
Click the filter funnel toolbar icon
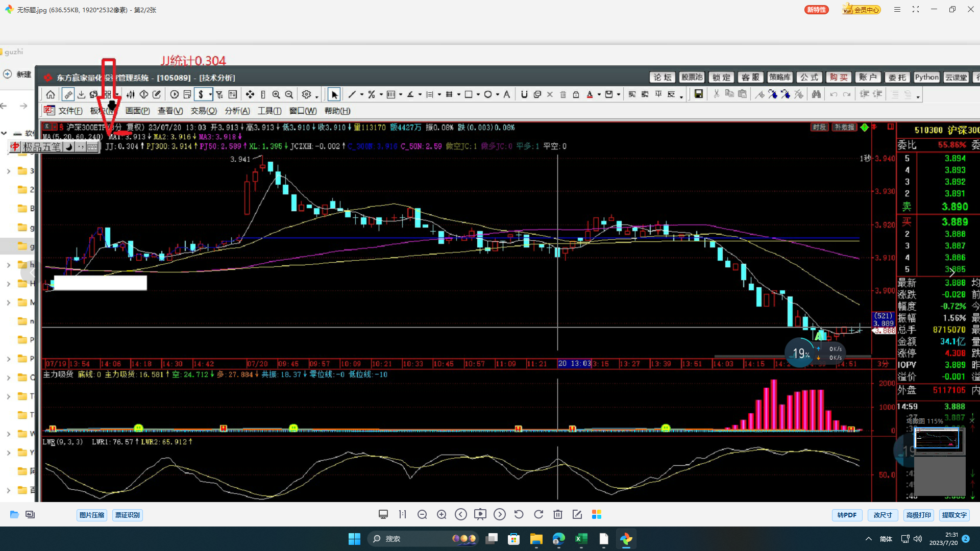click(219, 94)
